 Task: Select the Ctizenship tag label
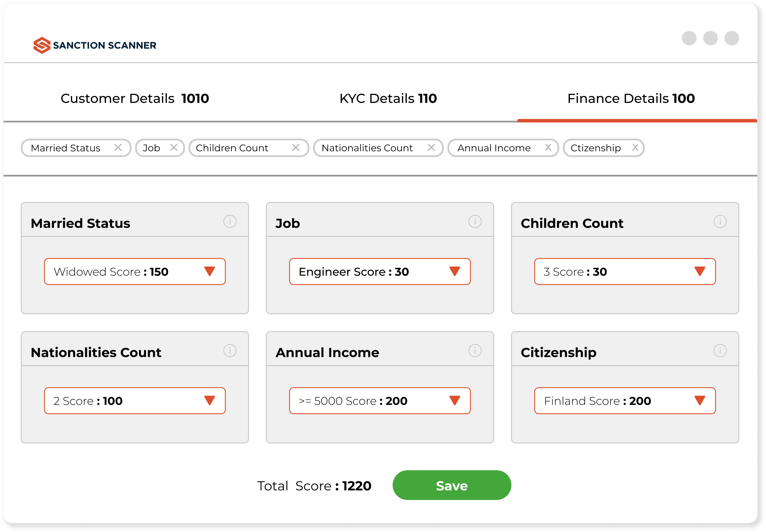tap(596, 148)
